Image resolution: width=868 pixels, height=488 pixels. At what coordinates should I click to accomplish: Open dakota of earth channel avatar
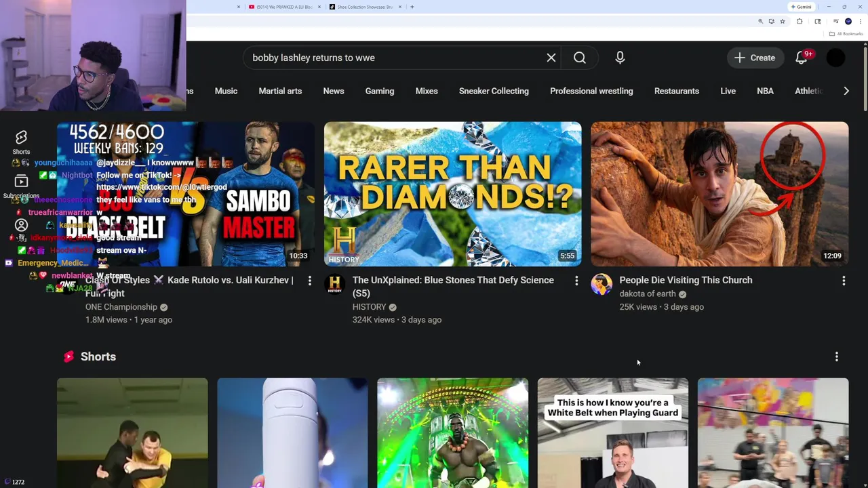tap(601, 285)
